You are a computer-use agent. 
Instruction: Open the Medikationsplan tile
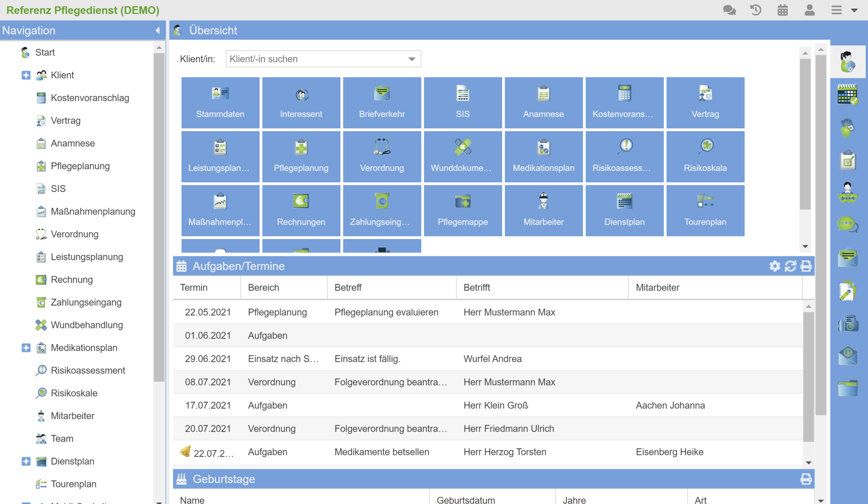tap(543, 157)
